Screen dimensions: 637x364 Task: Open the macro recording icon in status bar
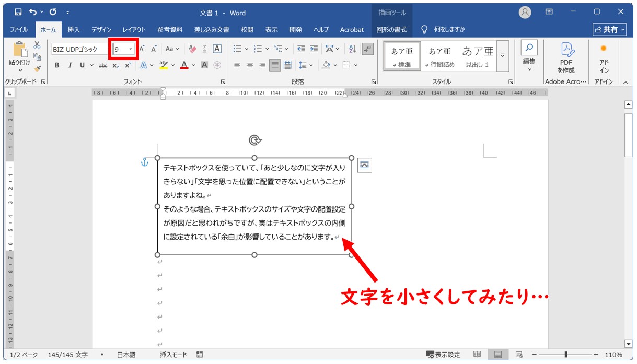pyautogui.click(x=200, y=355)
